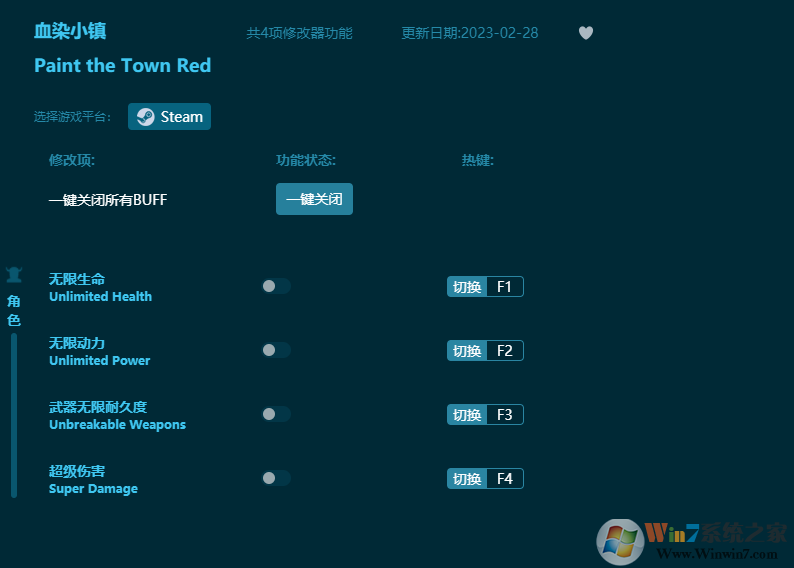Enable the Unlimited Health toggle
This screenshot has width=794, height=568.
[x=276, y=286]
